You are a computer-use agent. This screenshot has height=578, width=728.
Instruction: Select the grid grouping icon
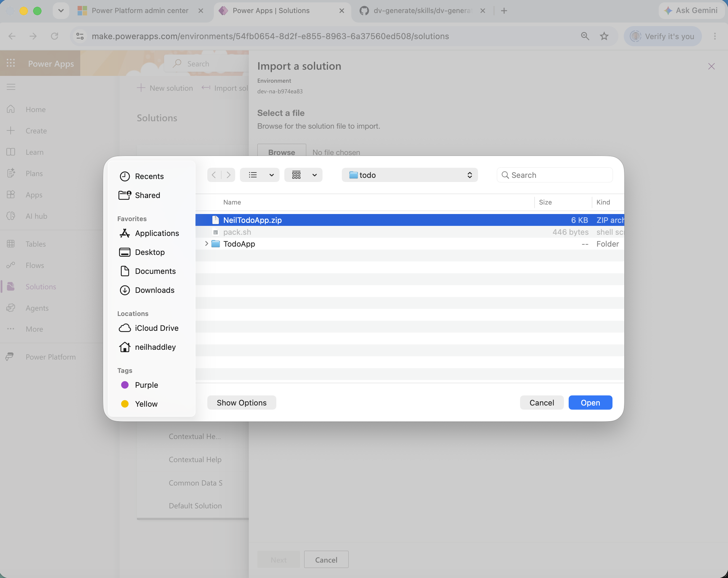click(x=296, y=175)
